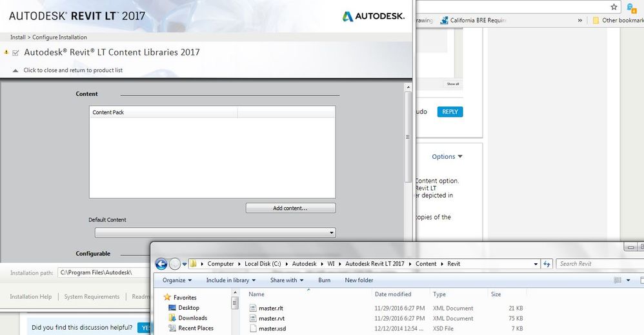The width and height of the screenshot is (644, 335).
Task: Open the Installation Help link
Action: tap(31, 297)
